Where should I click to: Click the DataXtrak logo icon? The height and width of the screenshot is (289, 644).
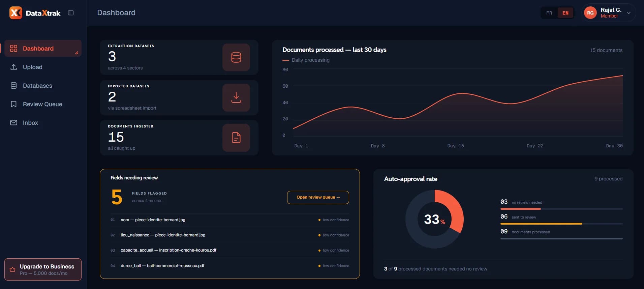(x=16, y=13)
